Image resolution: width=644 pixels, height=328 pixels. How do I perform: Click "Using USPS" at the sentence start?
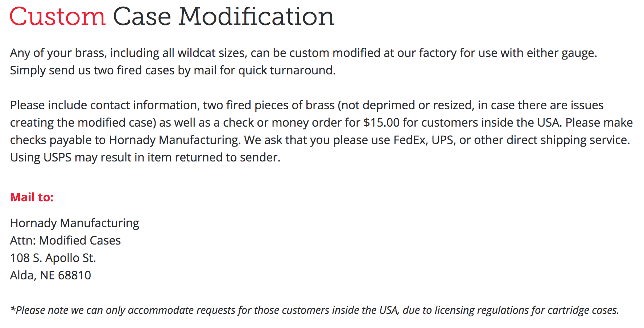[x=41, y=157]
